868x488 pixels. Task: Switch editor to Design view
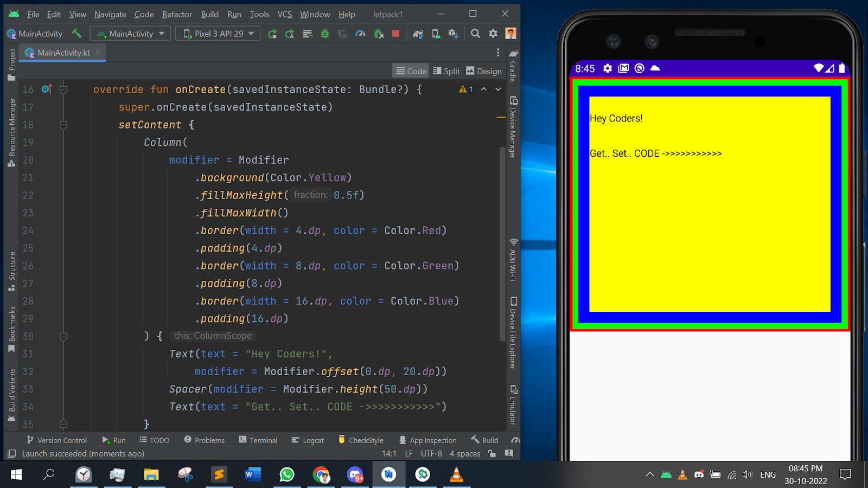(x=484, y=71)
